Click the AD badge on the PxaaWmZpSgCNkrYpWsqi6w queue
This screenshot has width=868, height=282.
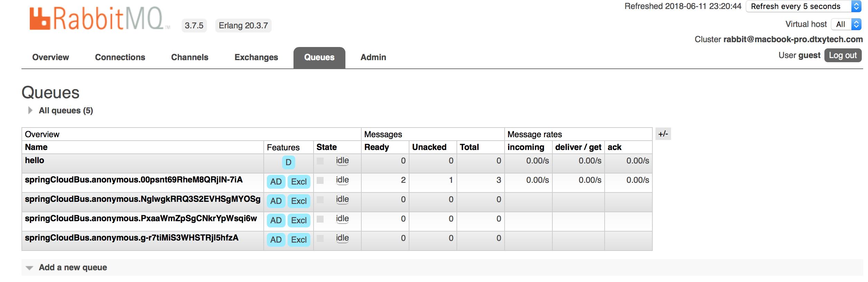click(x=276, y=220)
